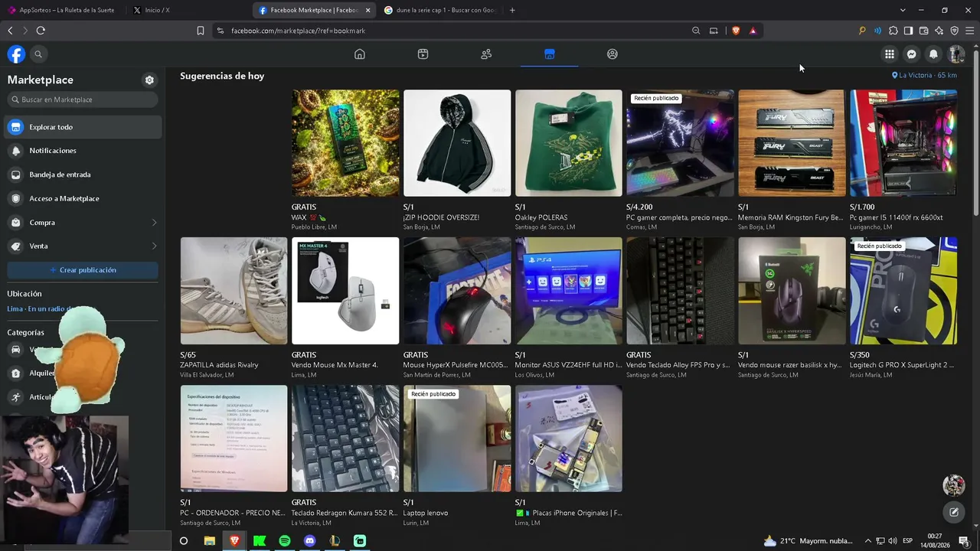Open the Mouse HyperX Pulsefire listing
The width and height of the screenshot is (980, 551).
pos(457,291)
